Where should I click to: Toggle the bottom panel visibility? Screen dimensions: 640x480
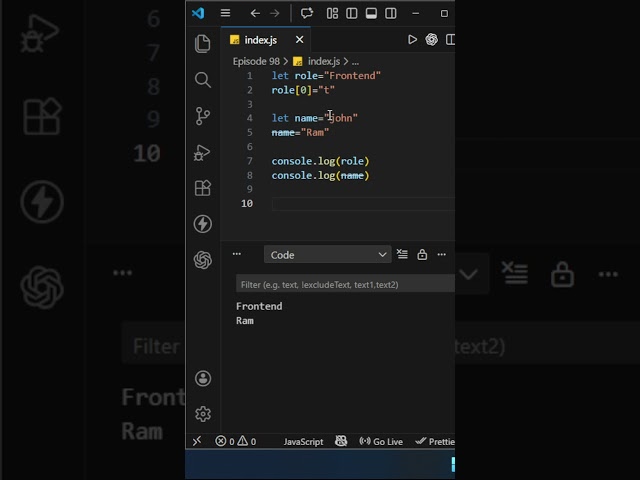coord(371,13)
